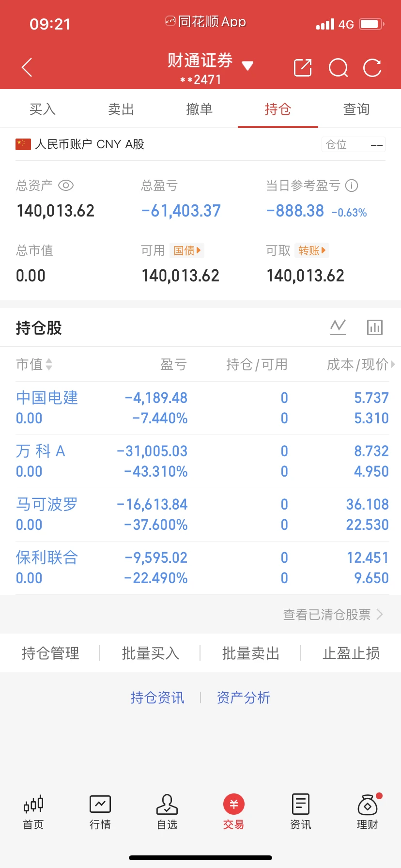Refresh holdings with the reload icon

(372, 68)
